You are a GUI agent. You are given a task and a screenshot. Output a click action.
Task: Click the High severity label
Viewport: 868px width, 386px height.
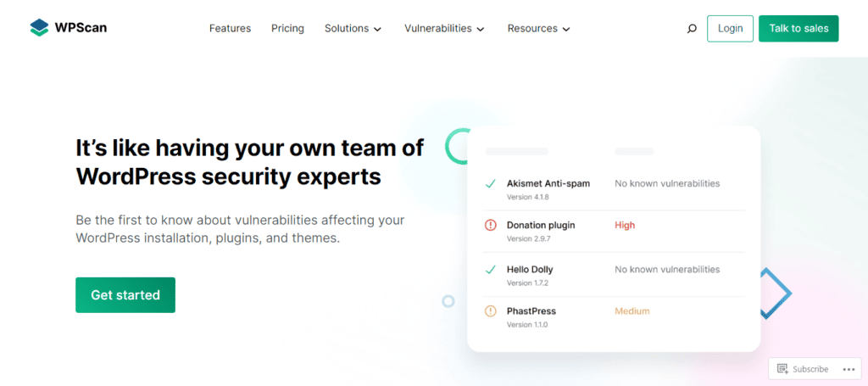click(x=625, y=226)
